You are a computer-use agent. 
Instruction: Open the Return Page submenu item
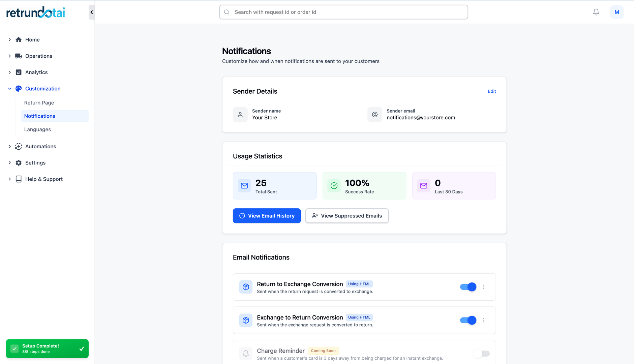click(39, 103)
